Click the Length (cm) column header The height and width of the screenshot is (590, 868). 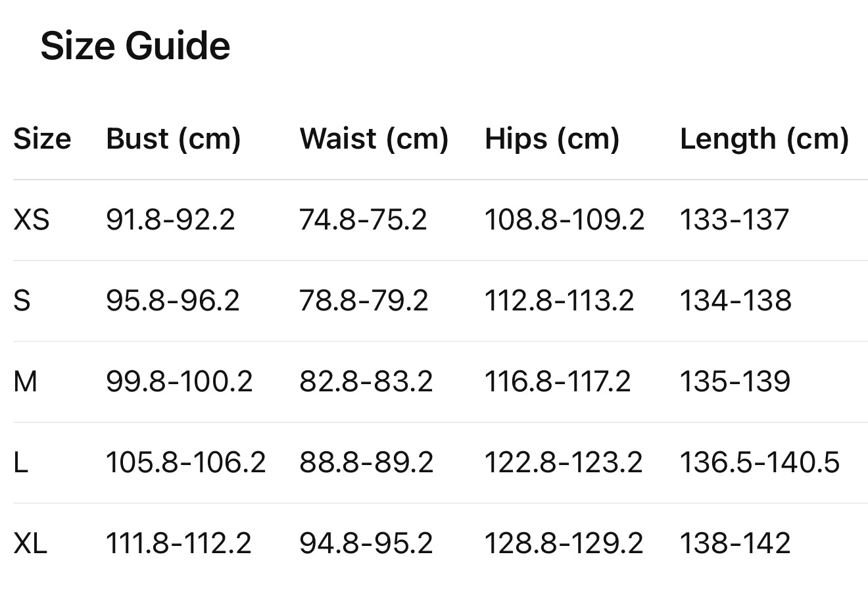coord(764,139)
